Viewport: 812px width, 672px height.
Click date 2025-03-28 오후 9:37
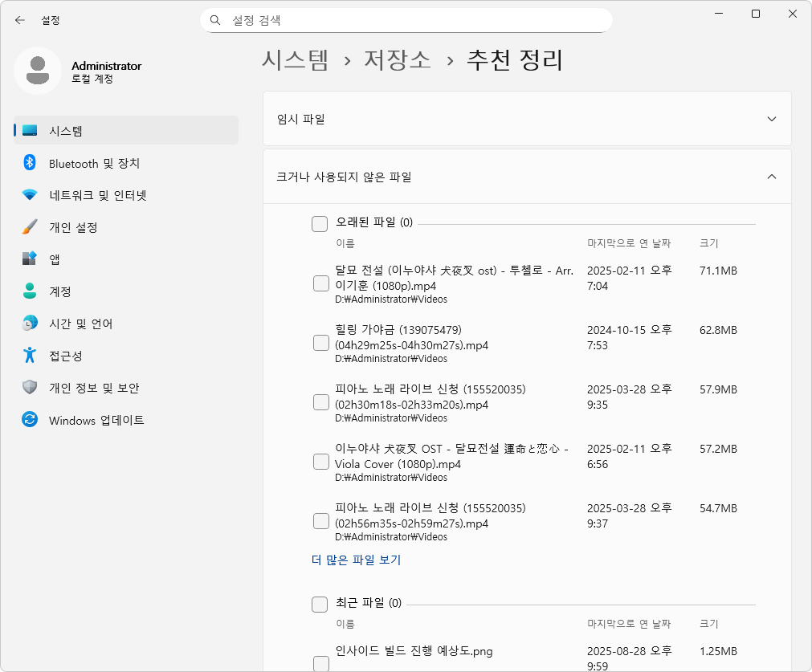pos(629,515)
